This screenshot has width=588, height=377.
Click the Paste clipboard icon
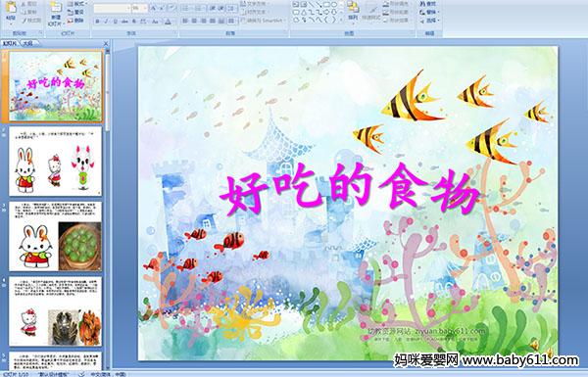click(x=11, y=8)
